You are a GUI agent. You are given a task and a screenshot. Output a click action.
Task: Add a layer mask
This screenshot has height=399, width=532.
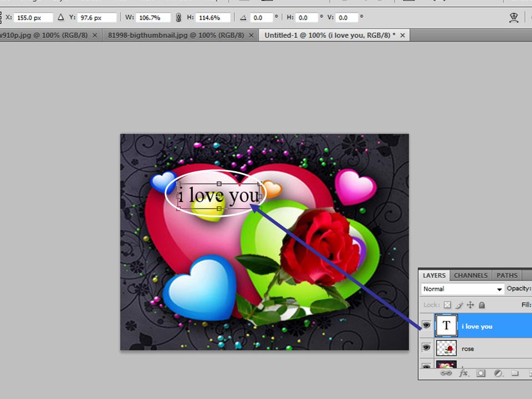[480, 373]
